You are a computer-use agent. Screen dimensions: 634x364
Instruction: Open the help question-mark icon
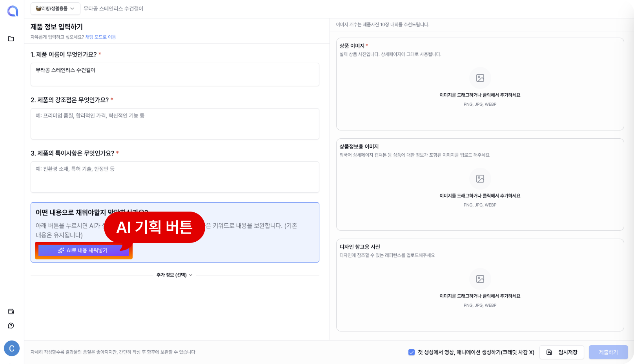click(11, 326)
